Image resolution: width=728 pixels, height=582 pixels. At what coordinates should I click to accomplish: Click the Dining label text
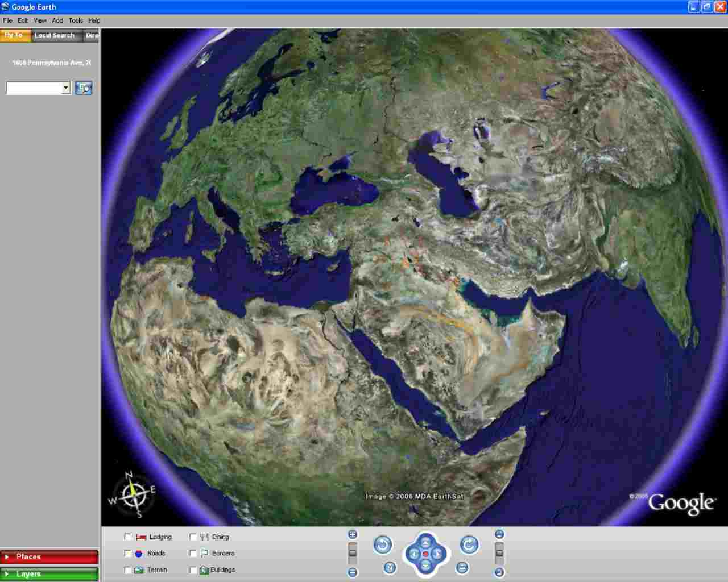221,537
